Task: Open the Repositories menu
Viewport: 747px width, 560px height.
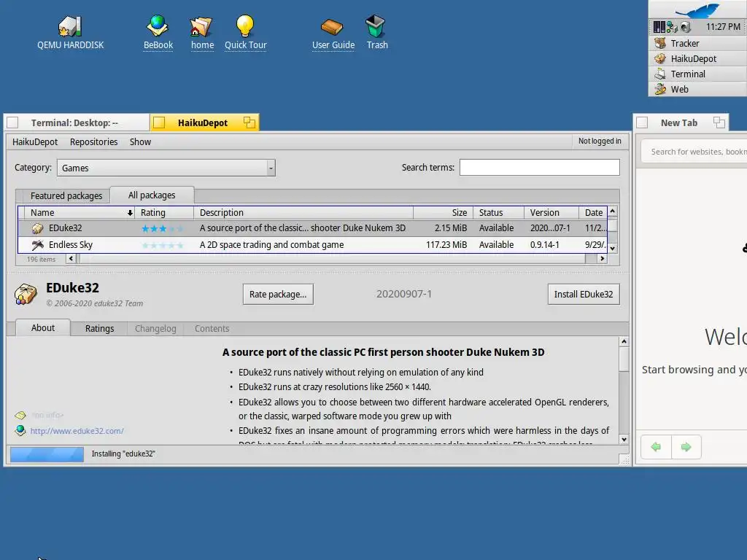Action: (94, 142)
